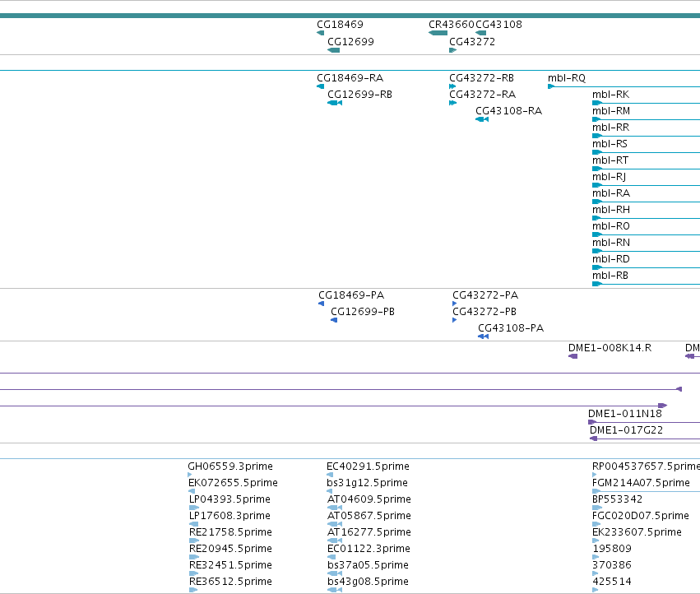Click the EC40291.5prime EST label
This screenshot has width=700, height=594.
coord(368,466)
